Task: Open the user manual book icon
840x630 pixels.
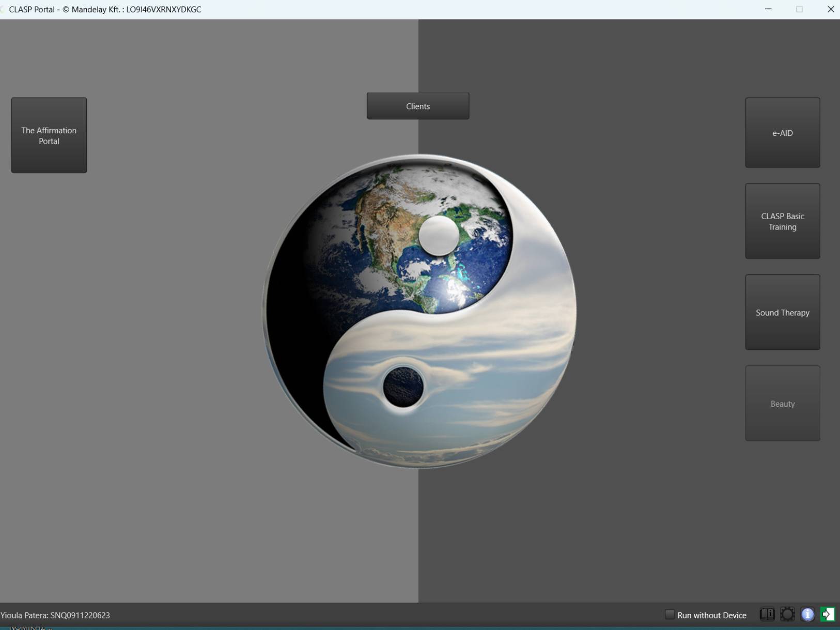Action: tap(767, 614)
